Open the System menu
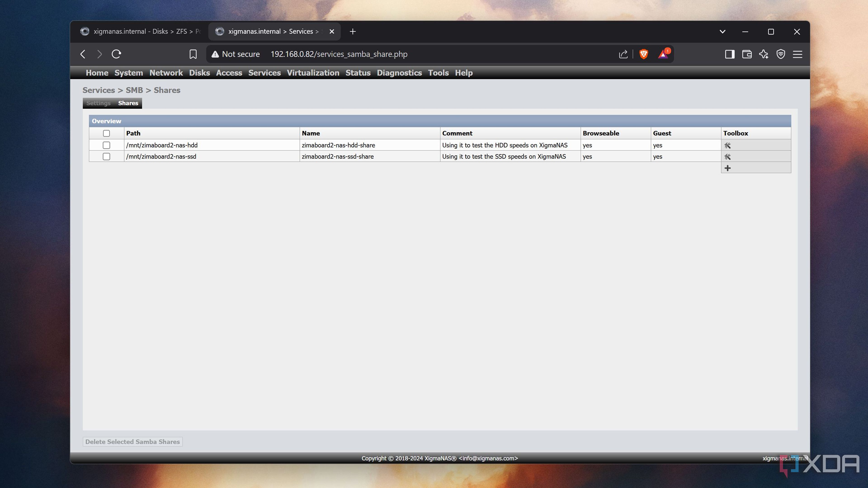The width and height of the screenshot is (868, 488). pyautogui.click(x=129, y=73)
